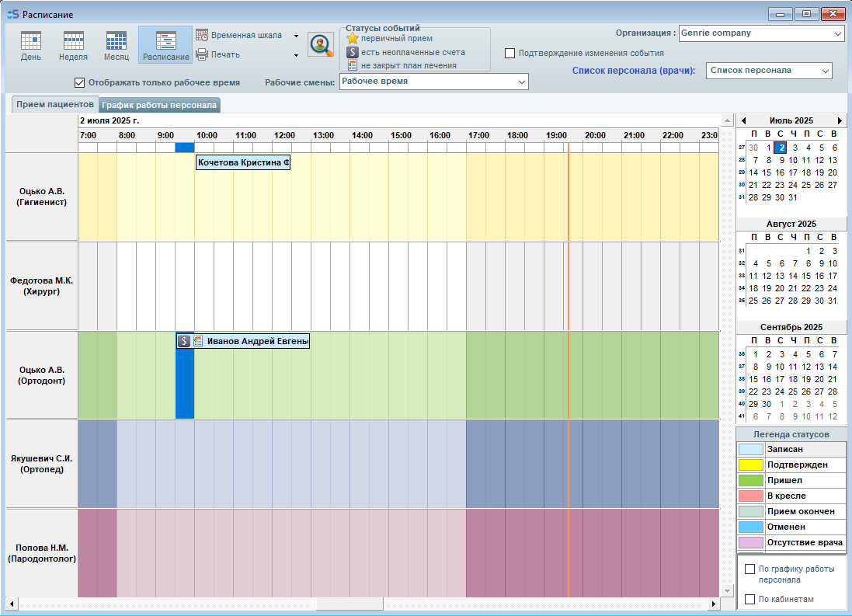Check the По кабинетам option
The image size is (852, 616).
coord(749,599)
